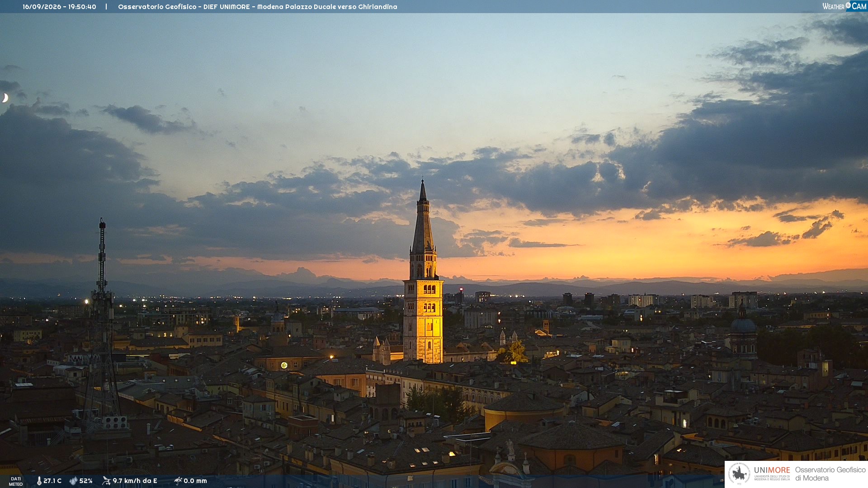Click the UNIMORE university seal emblem
The height and width of the screenshot is (488, 868).
(739, 474)
